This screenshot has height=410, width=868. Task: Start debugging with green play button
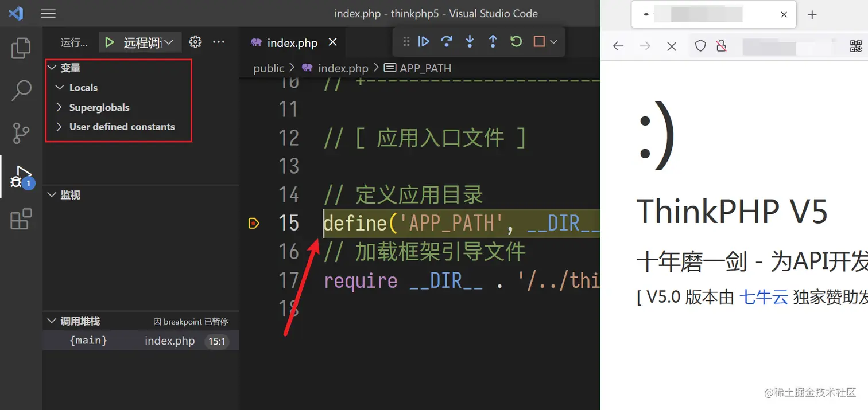click(x=109, y=42)
